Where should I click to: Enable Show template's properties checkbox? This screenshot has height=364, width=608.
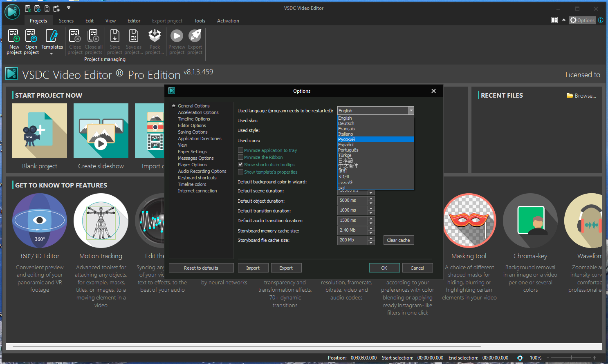[241, 172]
